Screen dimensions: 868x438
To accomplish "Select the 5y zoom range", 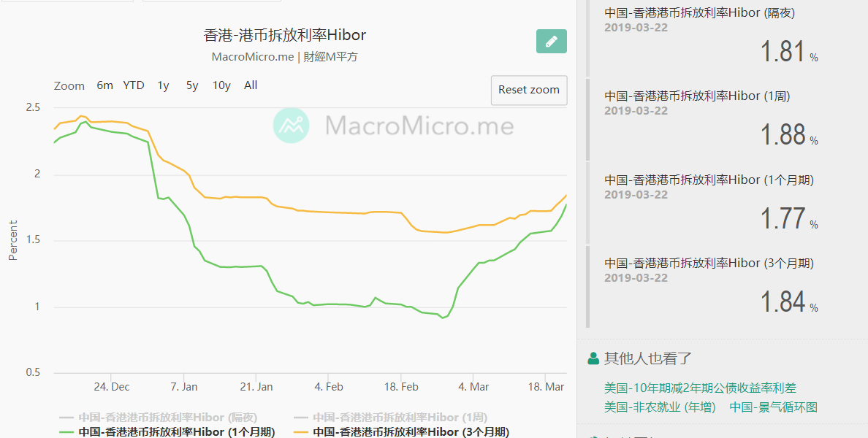I will click(192, 85).
